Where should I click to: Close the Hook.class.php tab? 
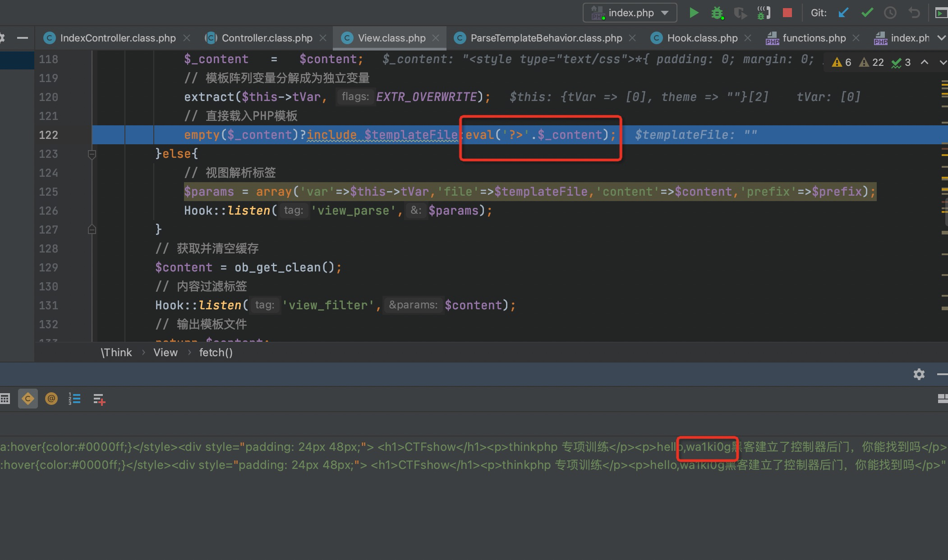[x=748, y=38]
